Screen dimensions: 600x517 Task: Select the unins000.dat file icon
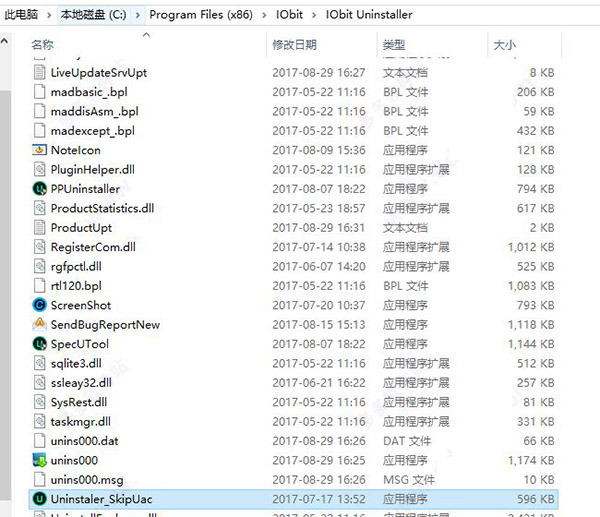point(39,441)
